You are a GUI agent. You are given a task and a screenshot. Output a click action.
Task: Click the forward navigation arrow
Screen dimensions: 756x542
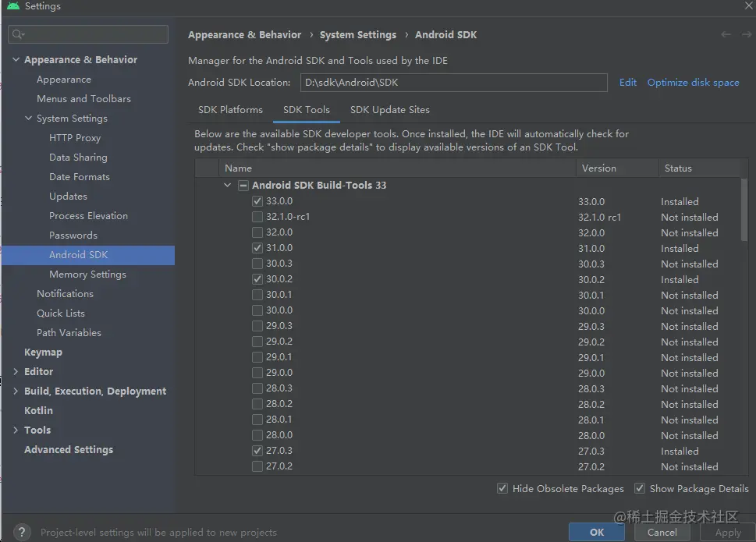point(744,34)
